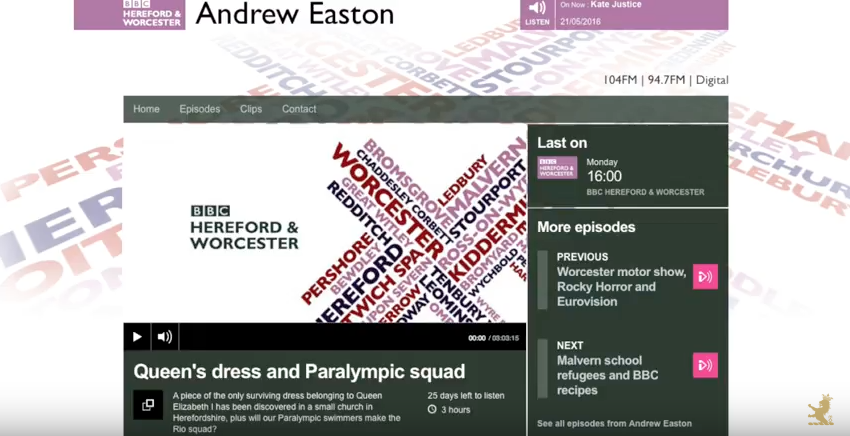This screenshot has width=850, height=436.
Task: Click the BBC Hereford & Worcester logo under Last on
Action: (557, 168)
